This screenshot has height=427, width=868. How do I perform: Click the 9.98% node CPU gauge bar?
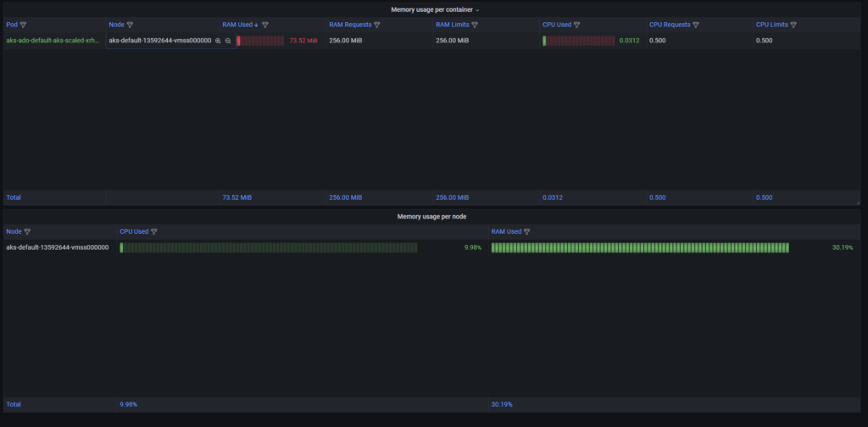269,247
